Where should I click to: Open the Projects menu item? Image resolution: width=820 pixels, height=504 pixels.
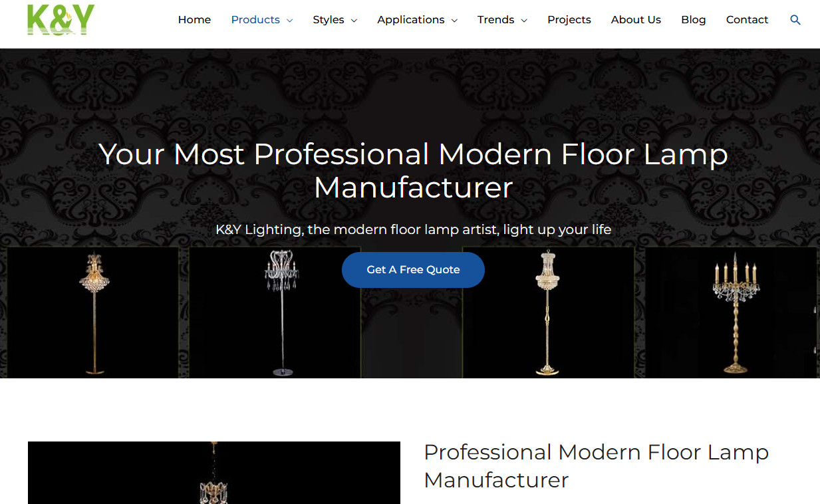[569, 20]
